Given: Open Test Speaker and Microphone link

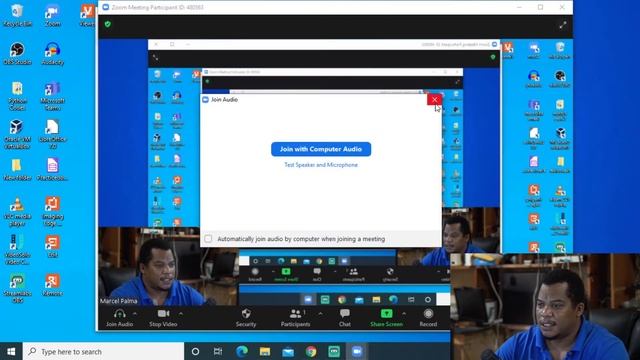Looking at the screenshot, I should 321,165.
